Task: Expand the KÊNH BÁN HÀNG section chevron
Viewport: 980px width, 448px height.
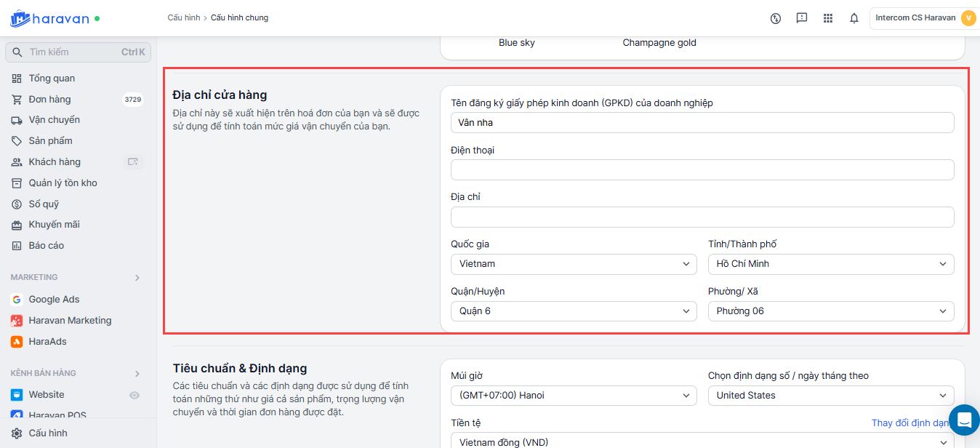Action: (137, 374)
